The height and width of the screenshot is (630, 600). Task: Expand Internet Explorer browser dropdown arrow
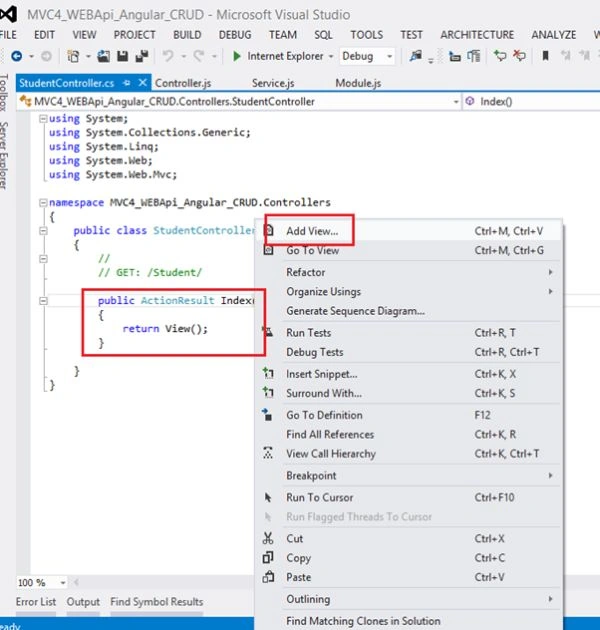(331, 56)
